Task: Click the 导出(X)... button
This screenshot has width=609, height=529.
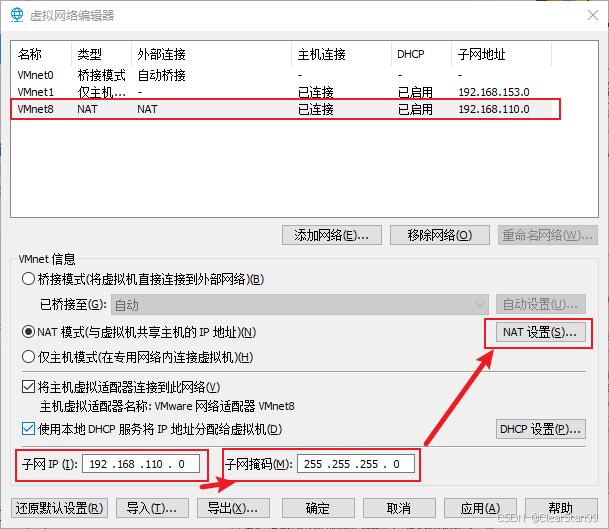Action: 233,508
